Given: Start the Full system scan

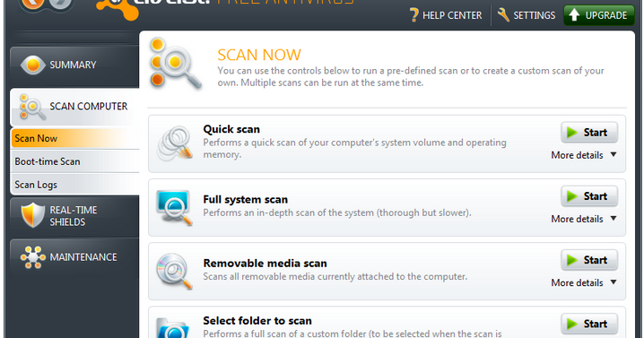Looking at the screenshot, I should 589,196.
